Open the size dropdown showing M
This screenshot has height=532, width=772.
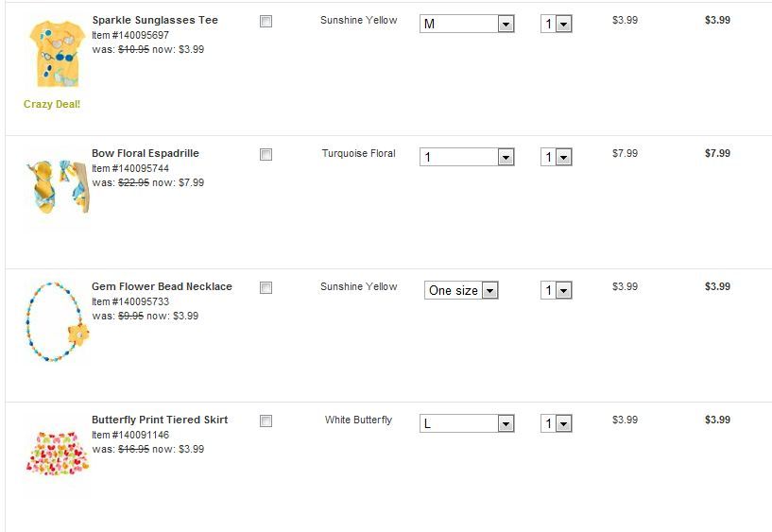pos(467,24)
